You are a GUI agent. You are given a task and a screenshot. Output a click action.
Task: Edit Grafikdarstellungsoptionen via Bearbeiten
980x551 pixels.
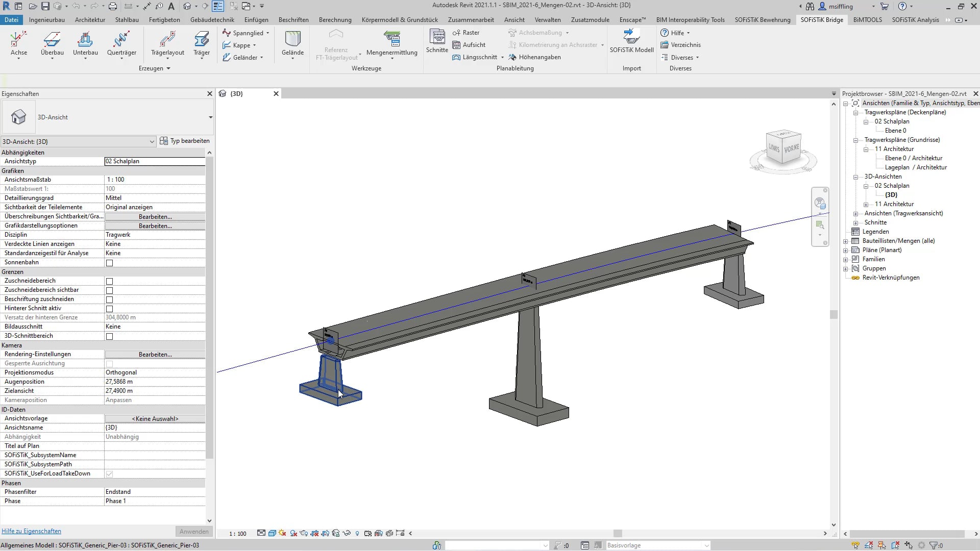click(x=155, y=226)
